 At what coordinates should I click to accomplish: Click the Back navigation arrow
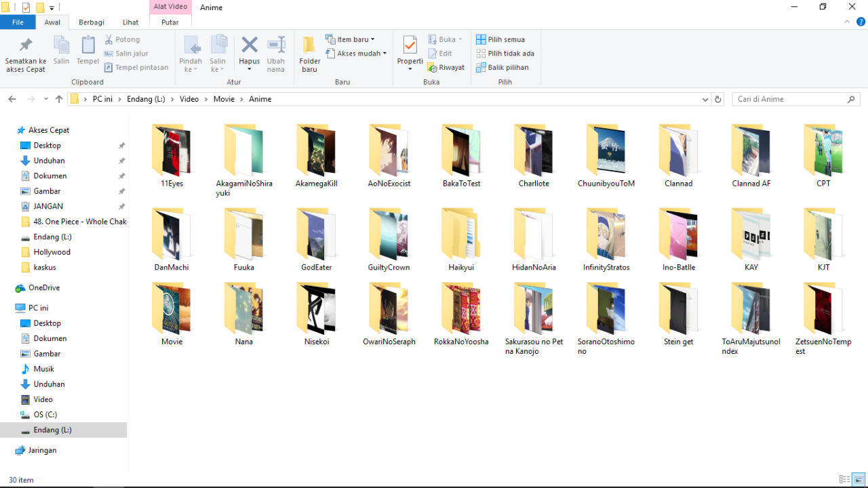pyautogui.click(x=12, y=99)
